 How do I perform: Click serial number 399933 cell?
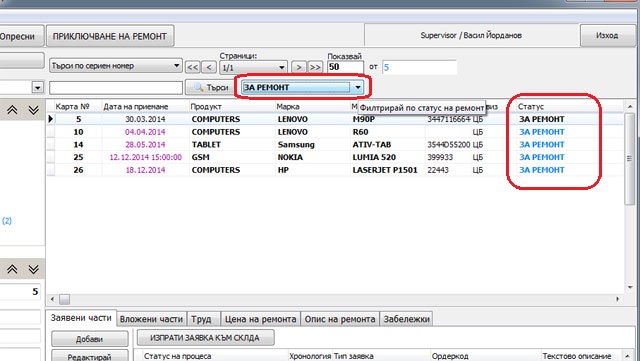(440, 157)
